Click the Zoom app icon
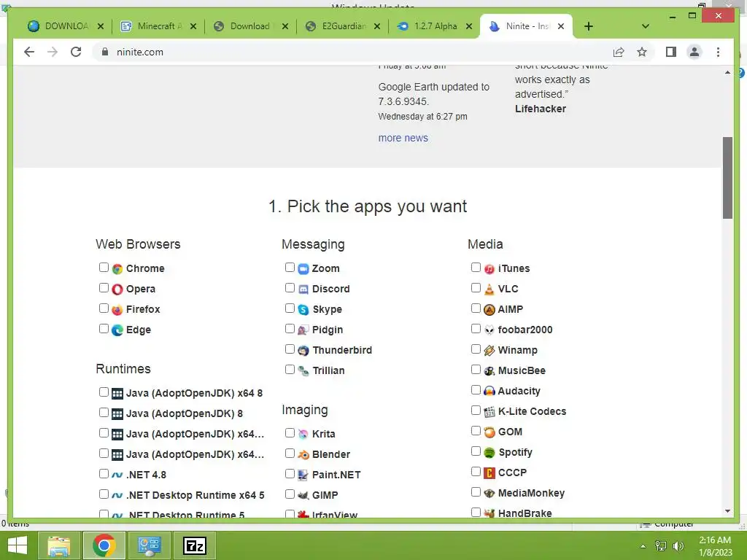Viewport: 747px width, 560px height. (303, 269)
